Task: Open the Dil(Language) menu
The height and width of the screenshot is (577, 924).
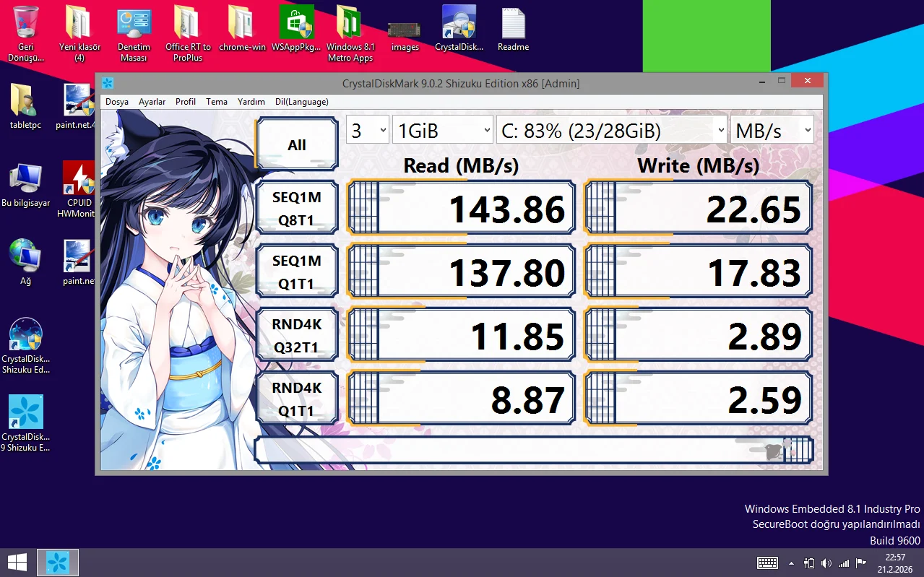Action: coord(302,102)
